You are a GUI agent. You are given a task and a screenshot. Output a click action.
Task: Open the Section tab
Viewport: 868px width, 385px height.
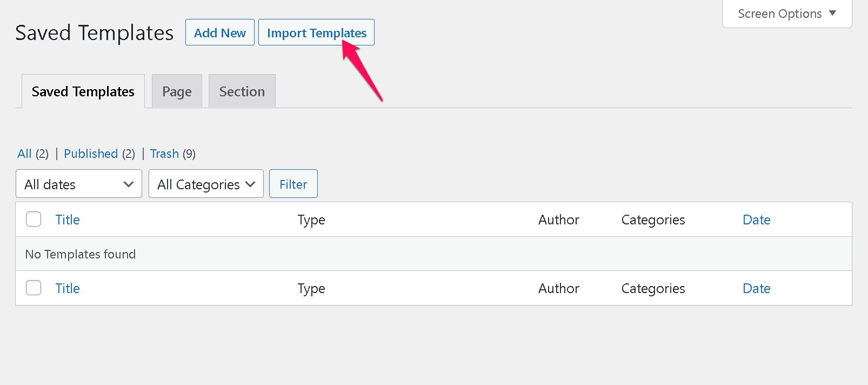click(242, 91)
